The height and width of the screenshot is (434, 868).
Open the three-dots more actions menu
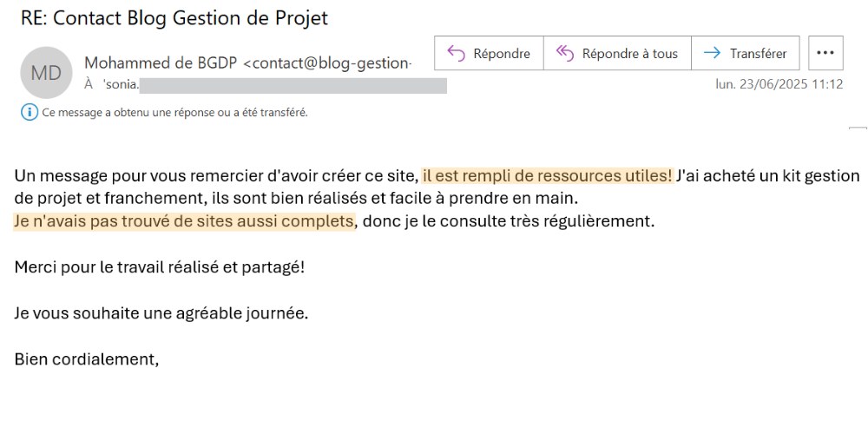tap(825, 53)
